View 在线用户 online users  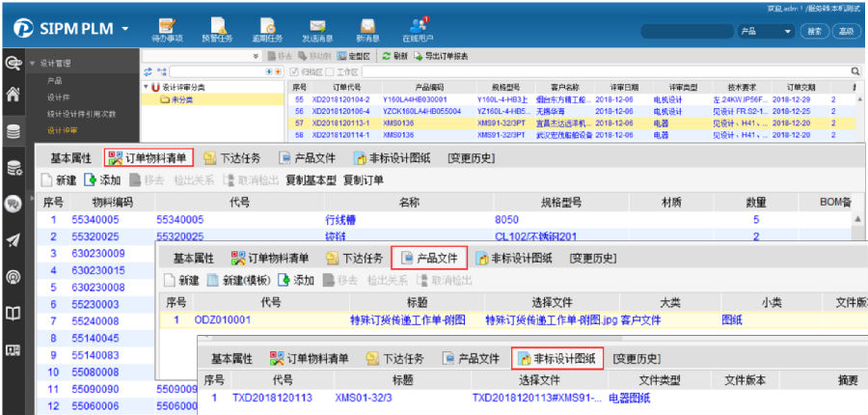pyautogui.click(x=418, y=30)
